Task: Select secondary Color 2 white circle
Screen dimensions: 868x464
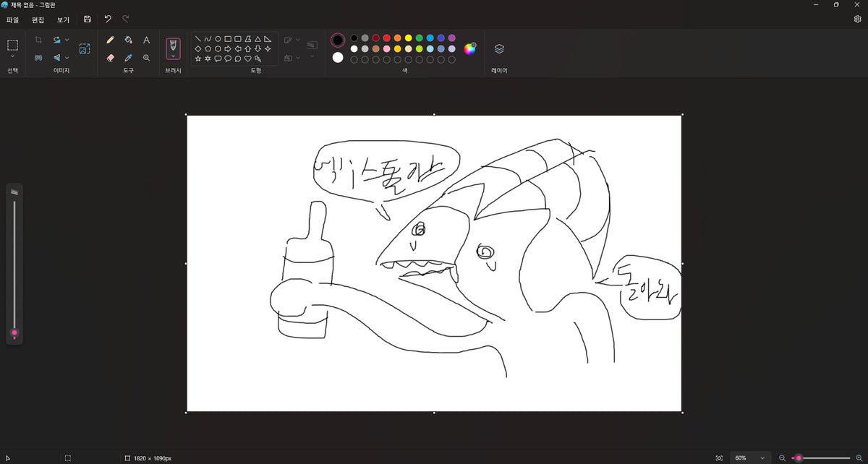Action: click(338, 58)
